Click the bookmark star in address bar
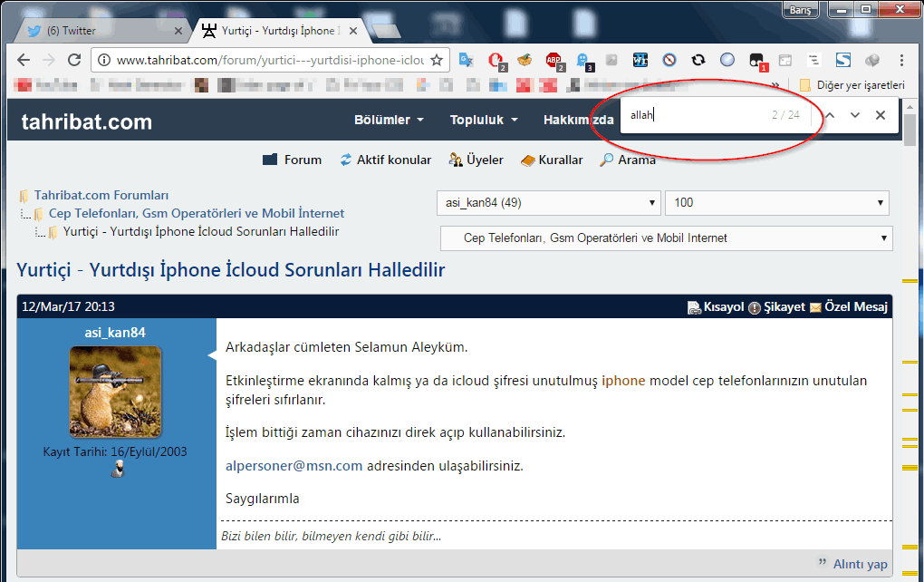 coord(437,61)
